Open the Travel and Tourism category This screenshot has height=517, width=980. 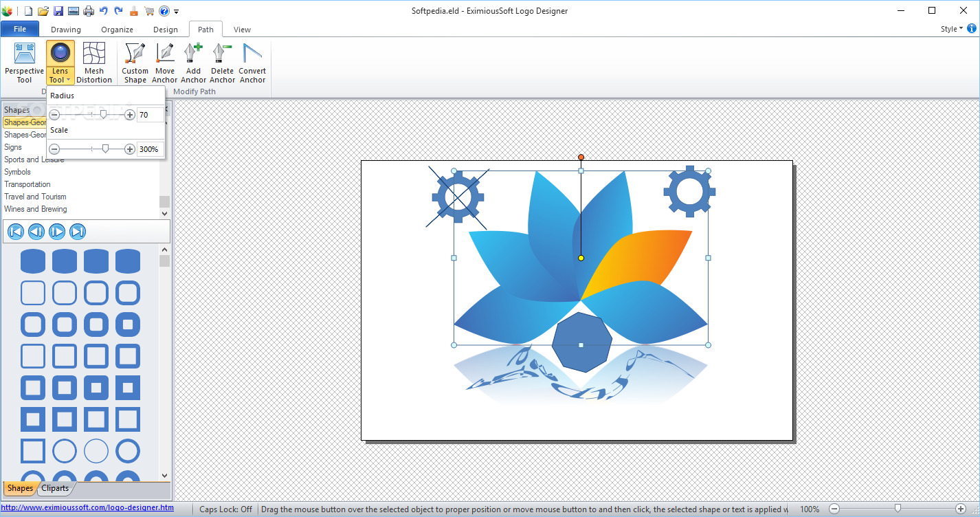(x=36, y=197)
